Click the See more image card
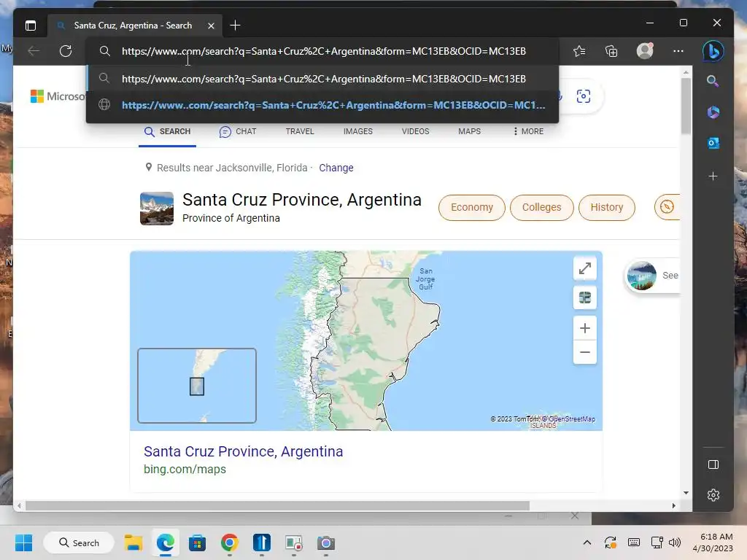747x560 pixels. click(653, 276)
